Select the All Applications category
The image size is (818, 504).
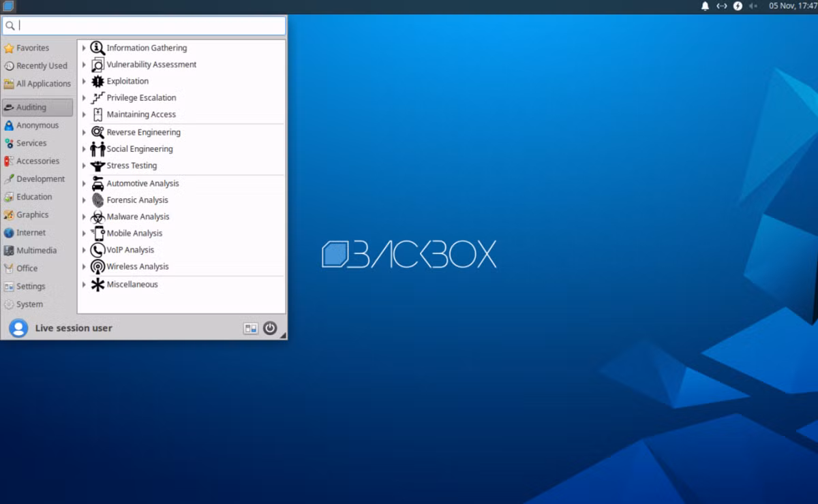[37, 84]
